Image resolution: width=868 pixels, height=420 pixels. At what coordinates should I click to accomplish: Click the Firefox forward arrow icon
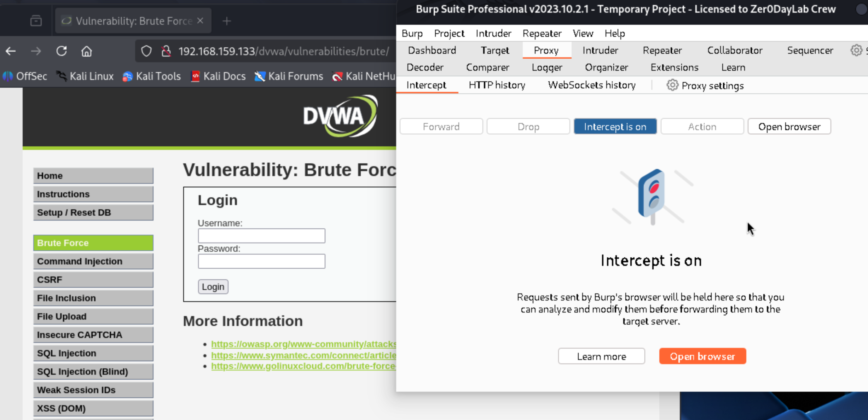tap(36, 51)
